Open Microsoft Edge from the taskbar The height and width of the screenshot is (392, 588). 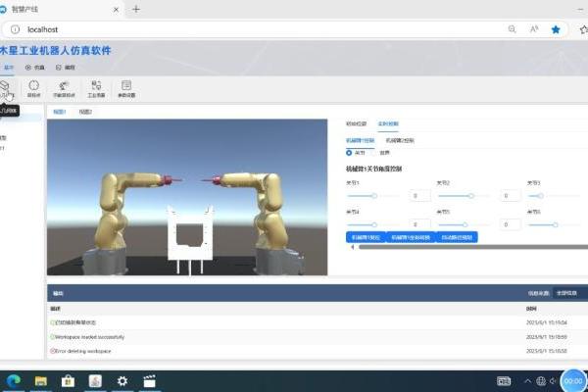14,380
